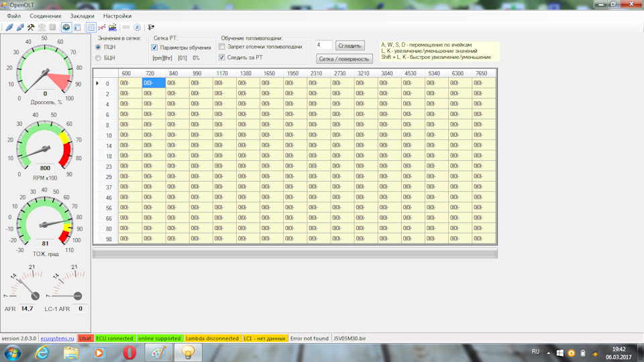Click the round blue arrows icon in toolbar

tap(137, 27)
